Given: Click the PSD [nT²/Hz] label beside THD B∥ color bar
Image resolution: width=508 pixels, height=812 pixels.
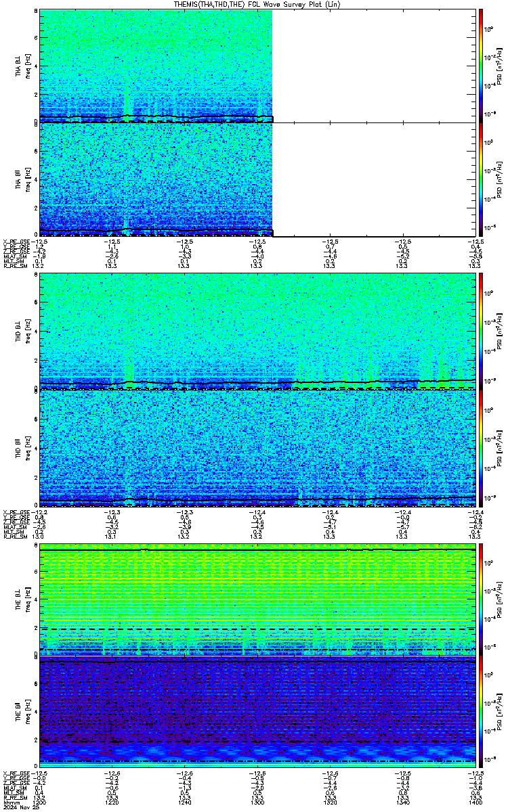Looking at the screenshot, I should (501, 448).
